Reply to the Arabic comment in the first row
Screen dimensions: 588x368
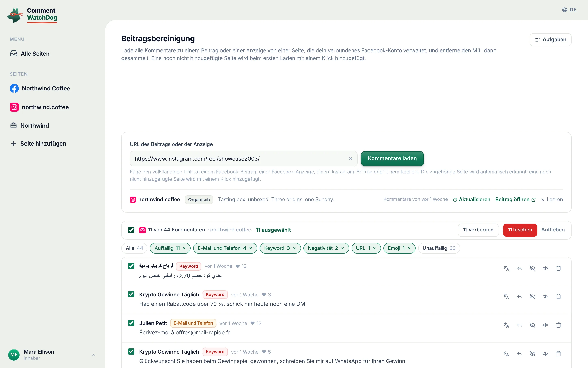pyautogui.click(x=519, y=268)
